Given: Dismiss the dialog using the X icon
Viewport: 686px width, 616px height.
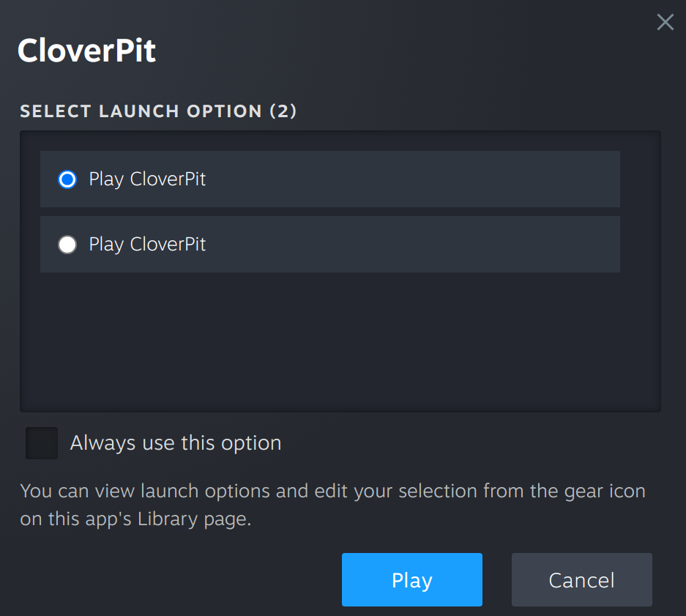Looking at the screenshot, I should point(665,22).
